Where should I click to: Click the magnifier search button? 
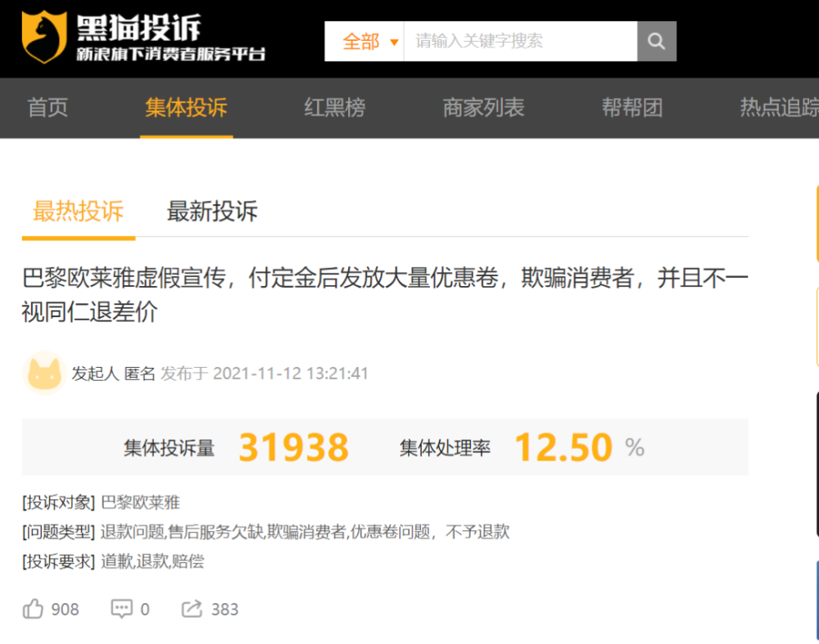(x=657, y=41)
